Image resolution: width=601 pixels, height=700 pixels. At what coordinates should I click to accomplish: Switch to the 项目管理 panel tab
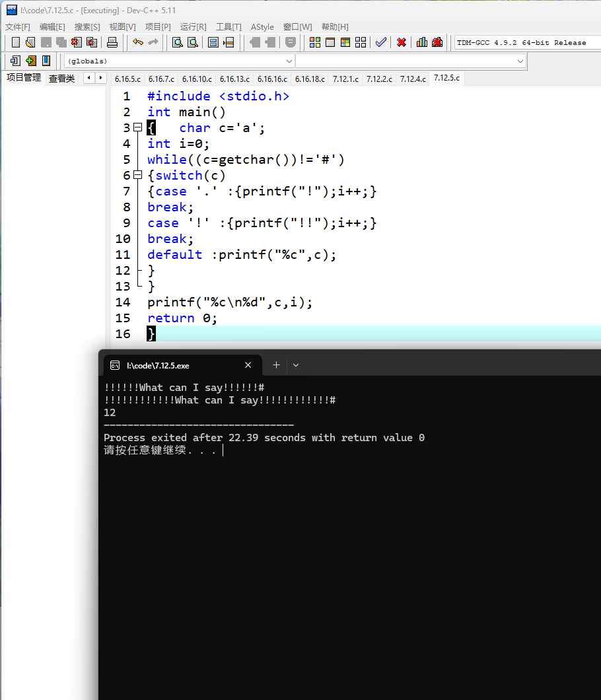[24, 78]
